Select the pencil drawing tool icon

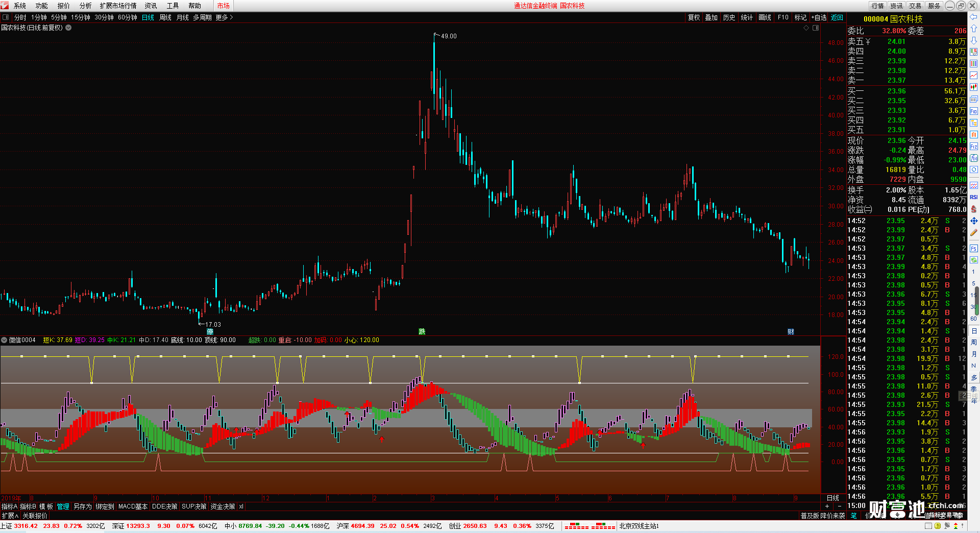(974, 232)
